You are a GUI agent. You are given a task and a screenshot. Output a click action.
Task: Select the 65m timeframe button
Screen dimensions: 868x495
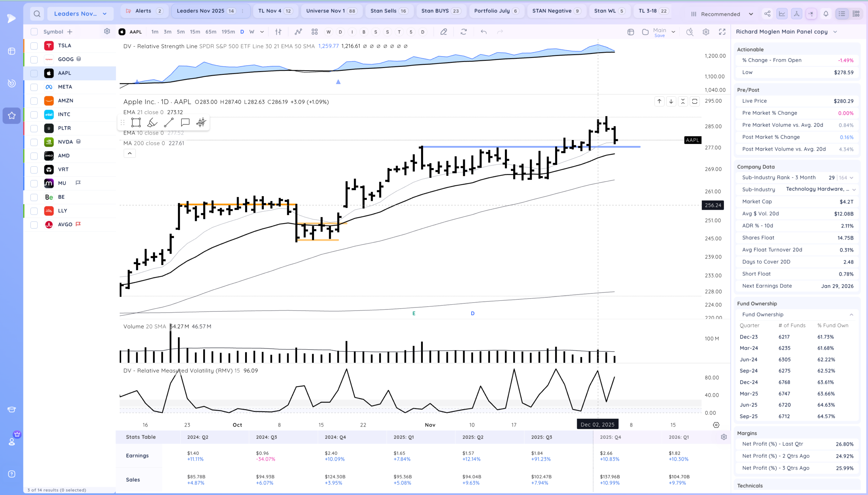(211, 32)
